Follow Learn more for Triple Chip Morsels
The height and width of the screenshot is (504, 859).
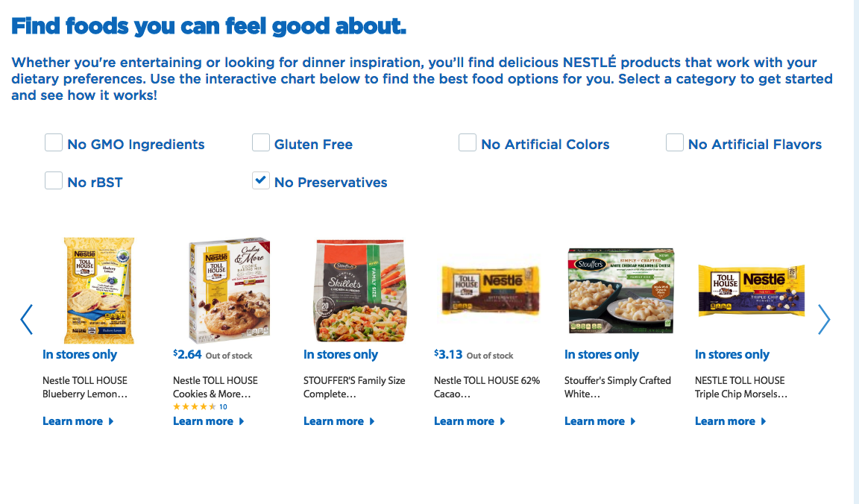point(731,421)
